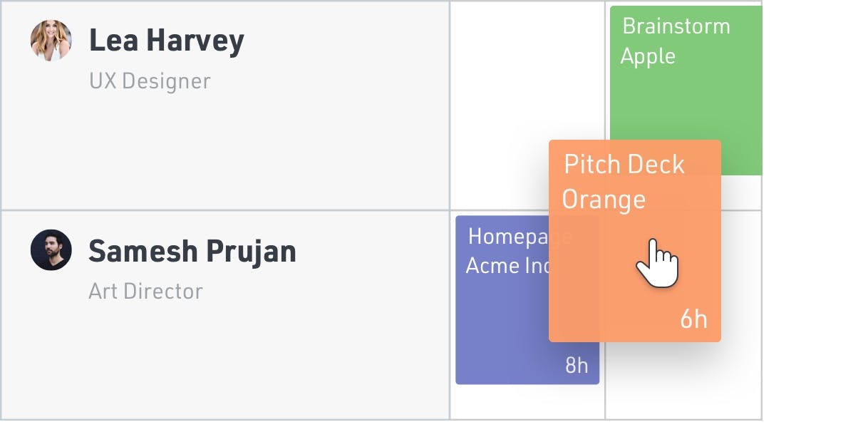Click the Pitch Deck Orange title text
This screenshot has height=432, width=868.
[x=624, y=165]
